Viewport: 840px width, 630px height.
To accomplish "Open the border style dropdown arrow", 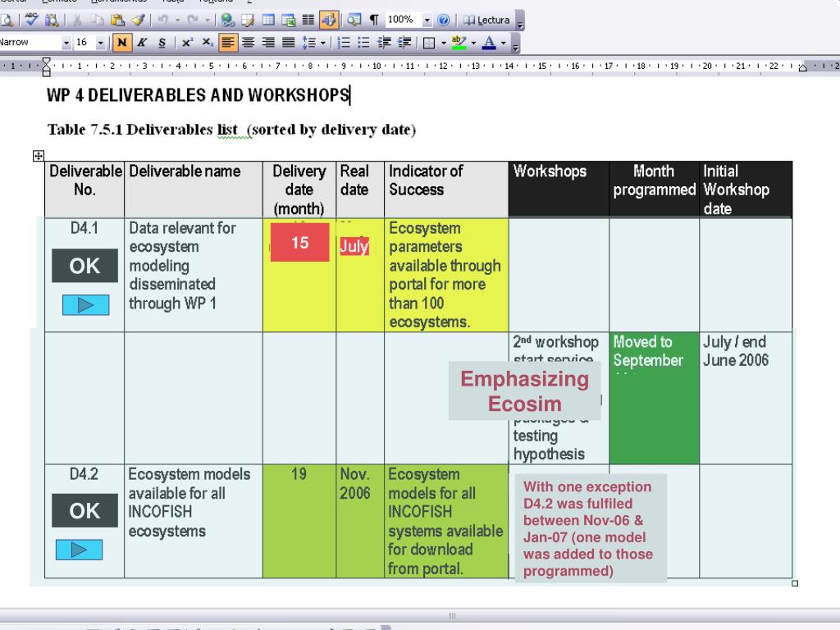I will pyautogui.click(x=444, y=43).
